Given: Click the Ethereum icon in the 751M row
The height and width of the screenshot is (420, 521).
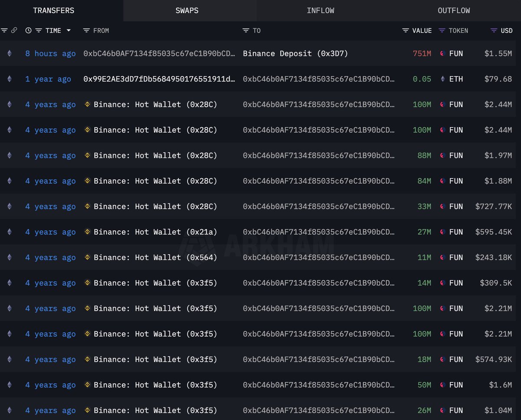Looking at the screenshot, I should tap(10, 53).
